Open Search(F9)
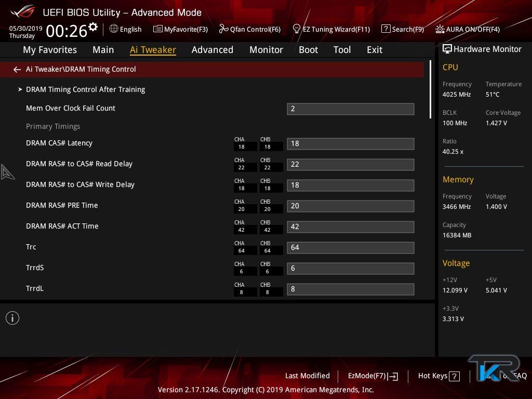Viewport: 532px width, 399px height. click(x=408, y=29)
